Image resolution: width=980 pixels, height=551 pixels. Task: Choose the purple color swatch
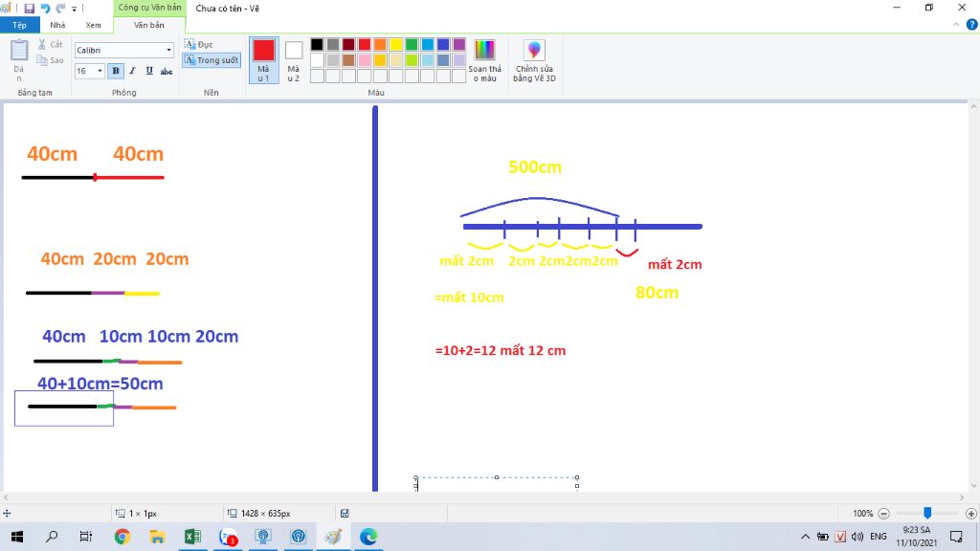458,44
